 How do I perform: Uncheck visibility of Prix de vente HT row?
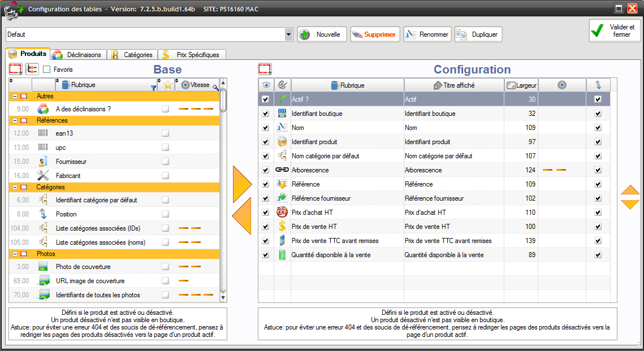(x=265, y=227)
